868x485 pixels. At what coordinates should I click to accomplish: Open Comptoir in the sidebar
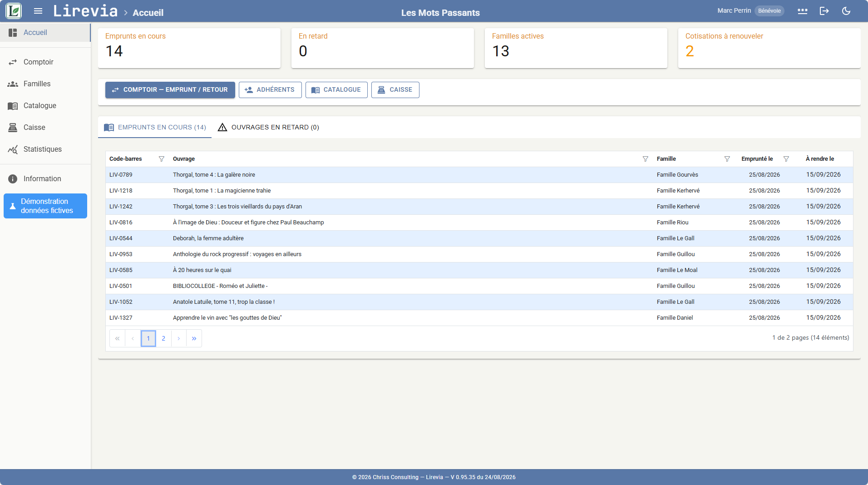tap(45, 62)
